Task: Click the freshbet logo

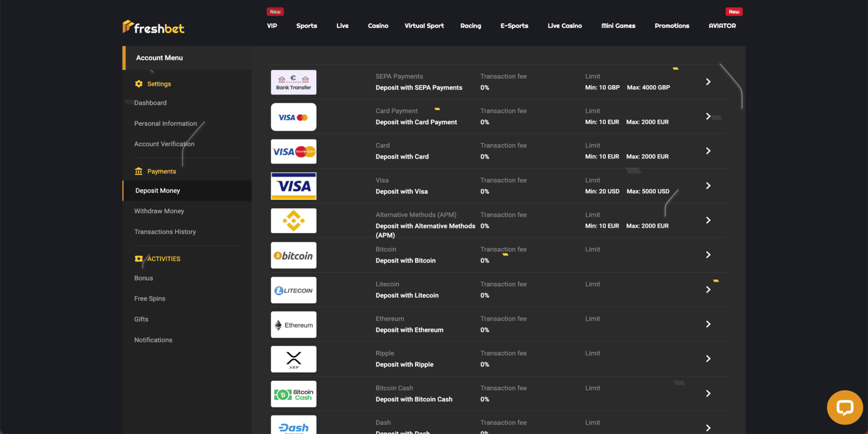Action: 154,27
